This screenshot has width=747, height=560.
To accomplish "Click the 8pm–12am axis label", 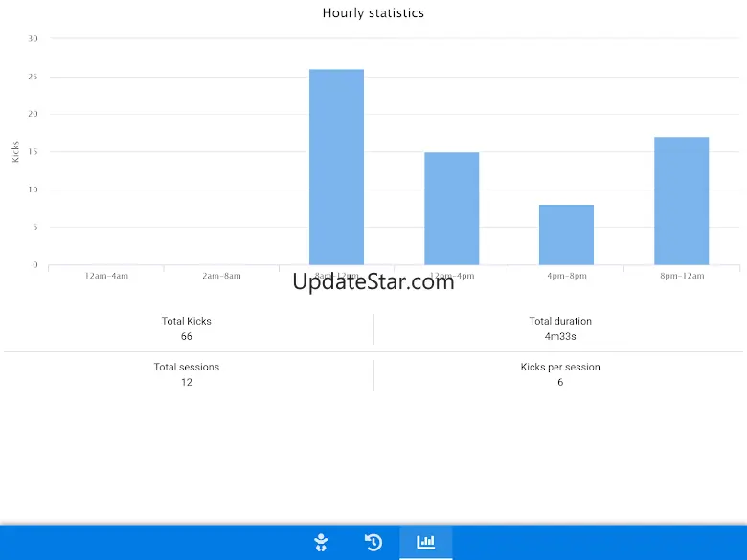I will 682,276.
